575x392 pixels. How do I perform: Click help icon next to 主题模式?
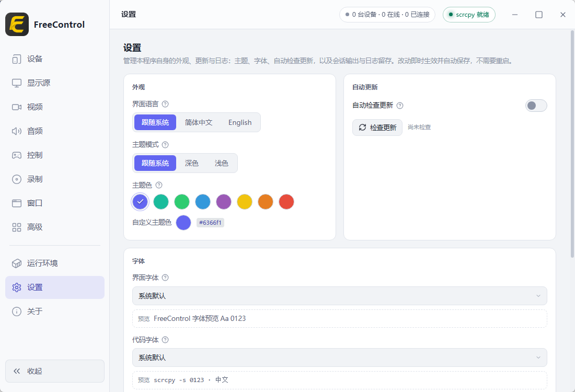(165, 145)
